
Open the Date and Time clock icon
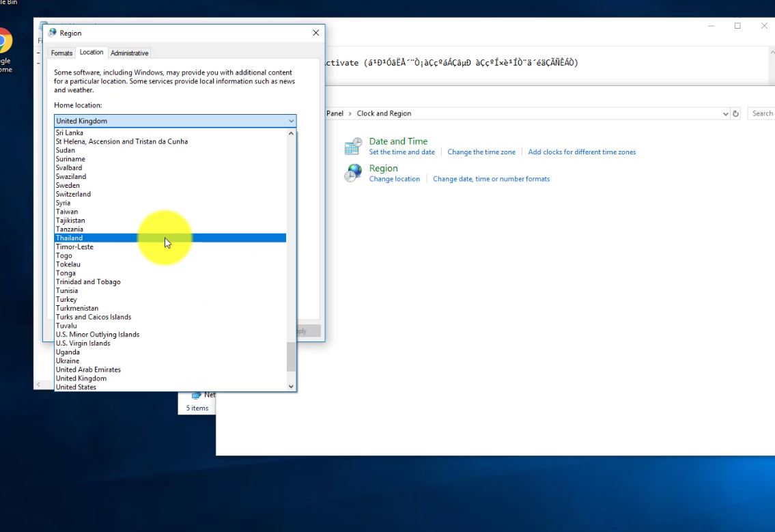coord(353,146)
